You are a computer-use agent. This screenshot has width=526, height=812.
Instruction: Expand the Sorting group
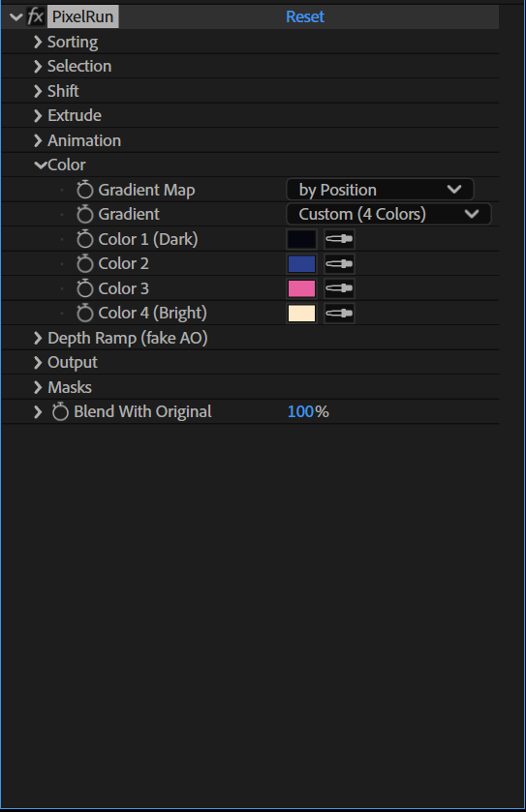38,42
